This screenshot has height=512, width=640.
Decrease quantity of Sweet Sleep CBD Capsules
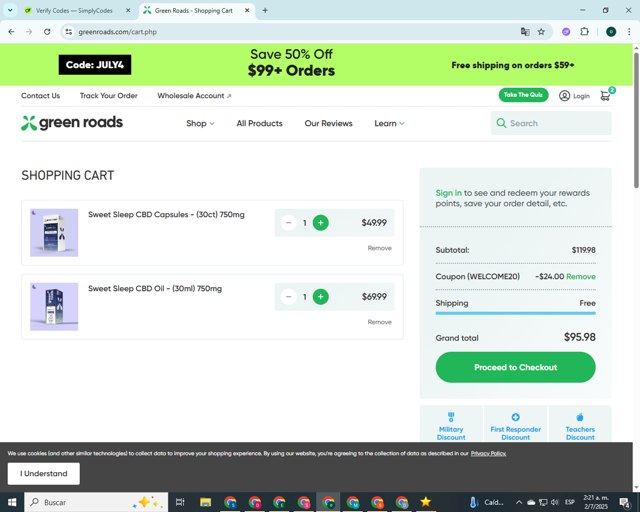point(289,223)
